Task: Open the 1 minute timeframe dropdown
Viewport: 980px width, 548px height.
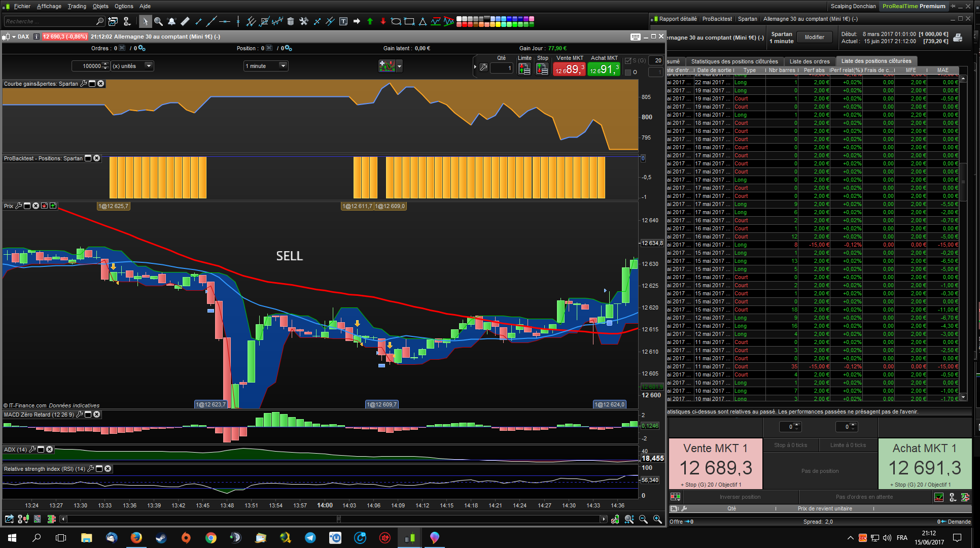Action: pyautogui.click(x=283, y=66)
